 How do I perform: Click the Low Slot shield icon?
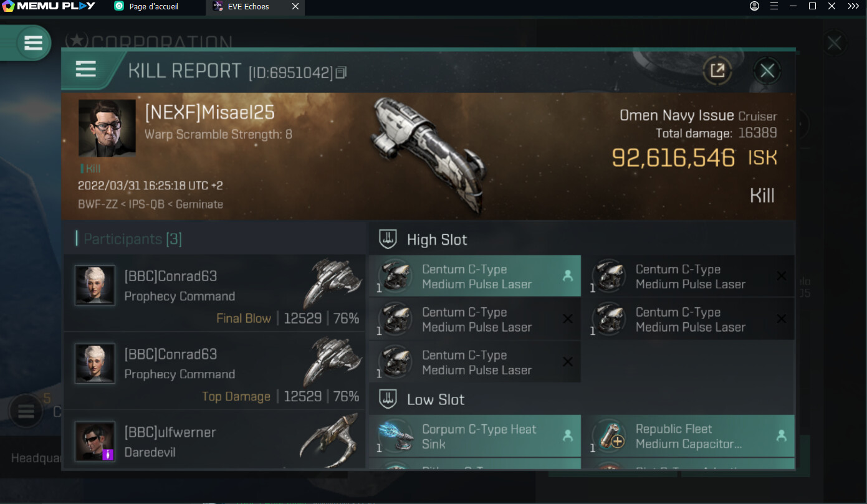pyautogui.click(x=388, y=399)
